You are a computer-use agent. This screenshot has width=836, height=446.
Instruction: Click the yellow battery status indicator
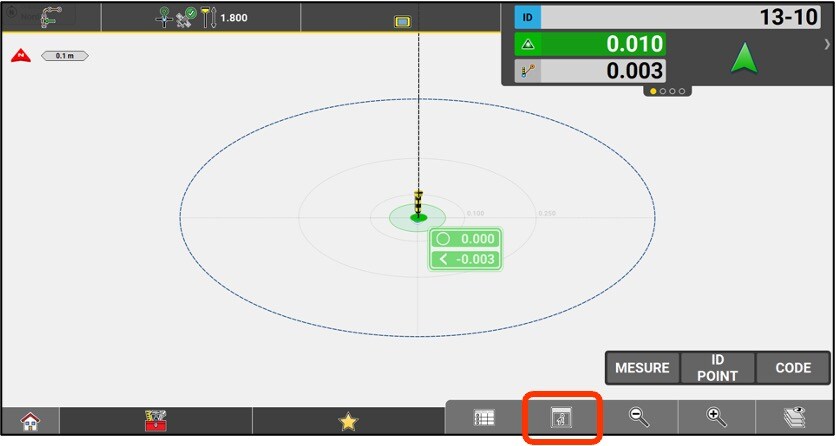click(x=403, y=21)
